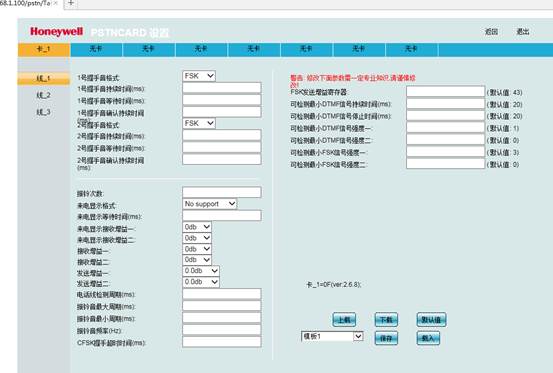
Task: Switch to 线_3 in the sidebar
Action: 43,112
